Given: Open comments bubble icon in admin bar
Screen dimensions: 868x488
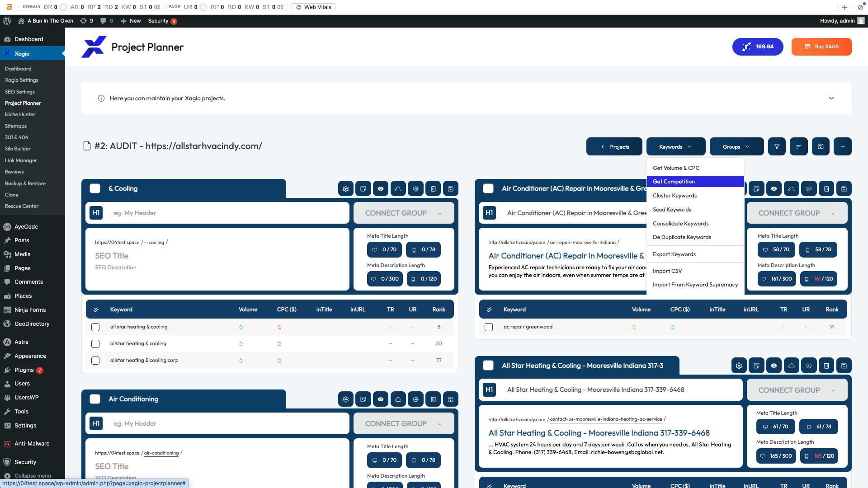Looking at the screenshot, I should pos(107,21).
